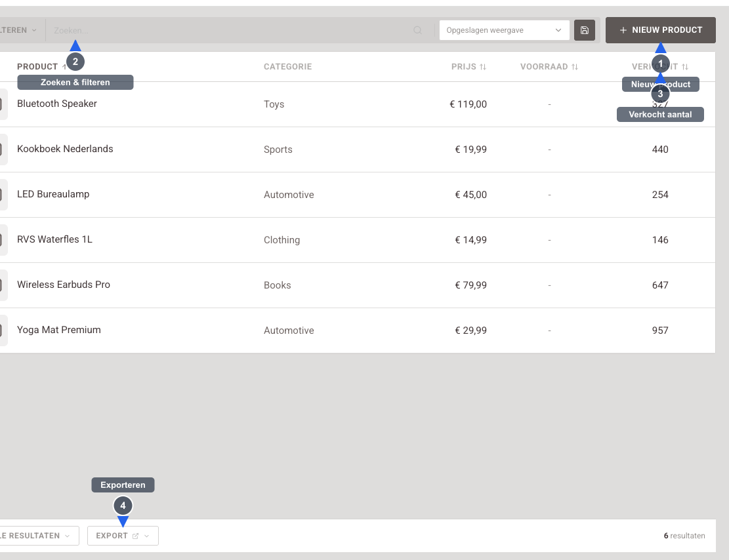This screenshot has width=729, height=560.
Task: Open the Kookboek Nederlands product
Action: point(65,149)
